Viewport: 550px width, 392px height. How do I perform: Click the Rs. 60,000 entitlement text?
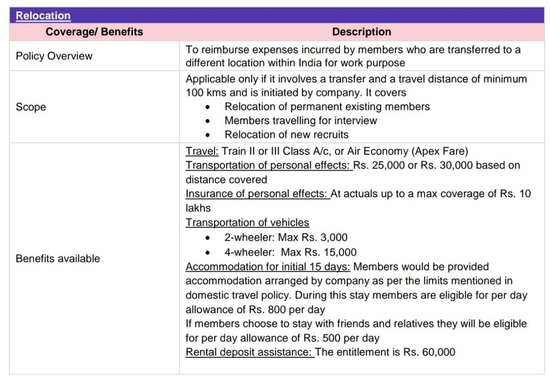pyautogui.click(x=429, y=352)
